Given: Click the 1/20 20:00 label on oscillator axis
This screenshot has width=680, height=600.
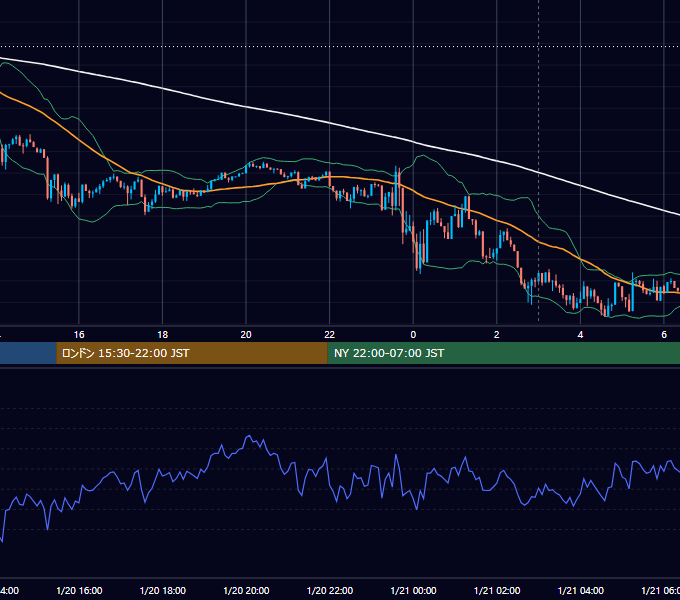Looking at the screenshot, I should point(246,591).
